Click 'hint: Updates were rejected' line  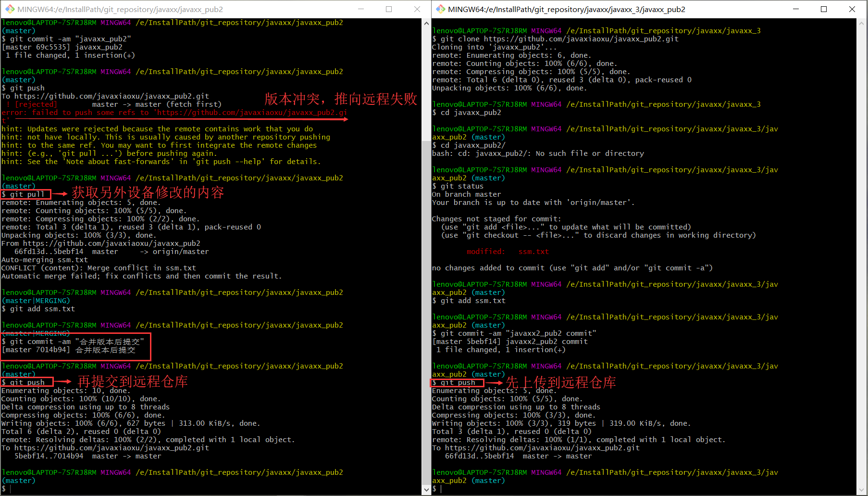[x=157, y=129]
